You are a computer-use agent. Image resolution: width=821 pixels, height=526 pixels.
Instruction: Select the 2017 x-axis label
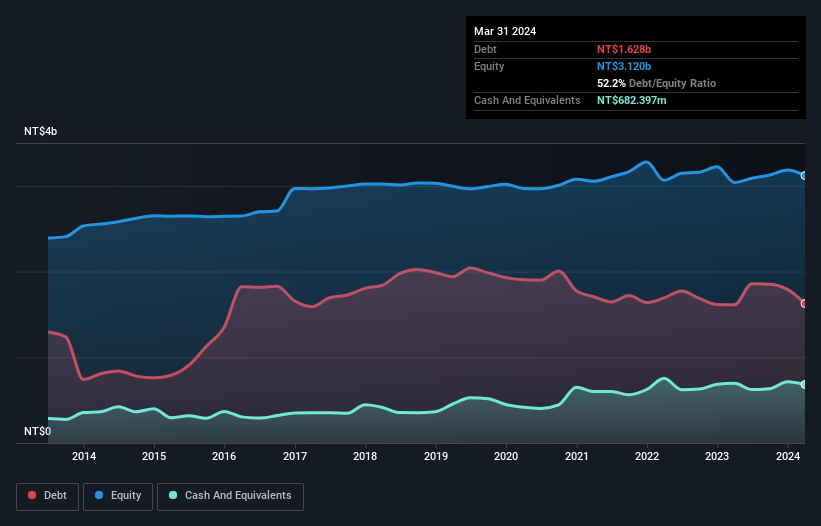pos(295,456)
